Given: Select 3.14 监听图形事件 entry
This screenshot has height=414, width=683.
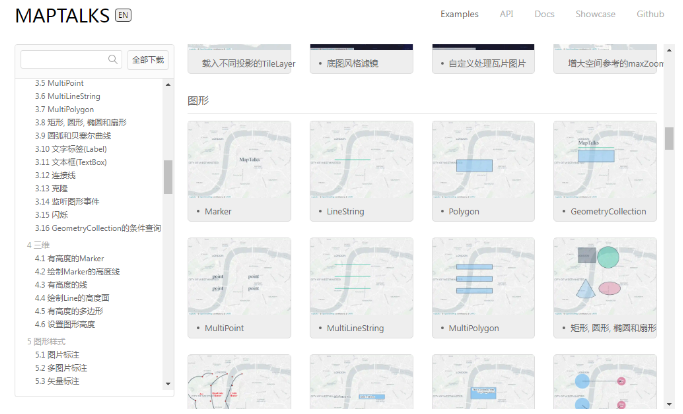Looking at the screenshot, I should pyautogui.click(x=67, y=201).
